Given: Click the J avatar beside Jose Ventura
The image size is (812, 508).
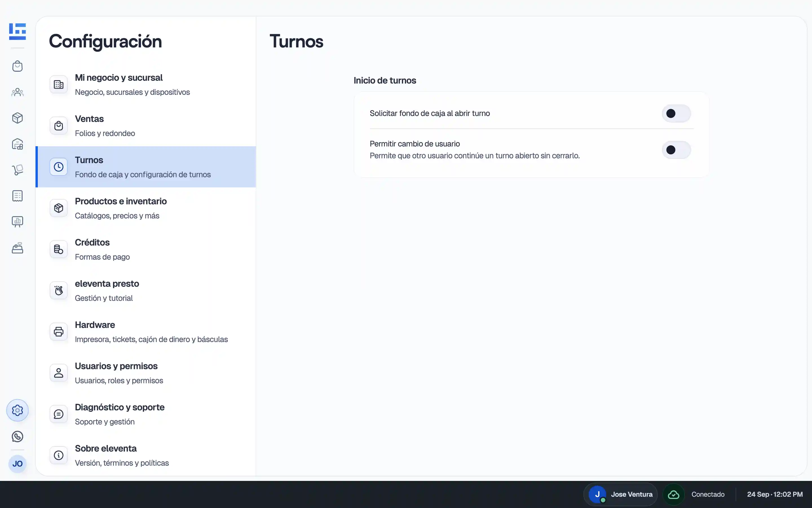Looking at the screenshot, I should (597, 494).
